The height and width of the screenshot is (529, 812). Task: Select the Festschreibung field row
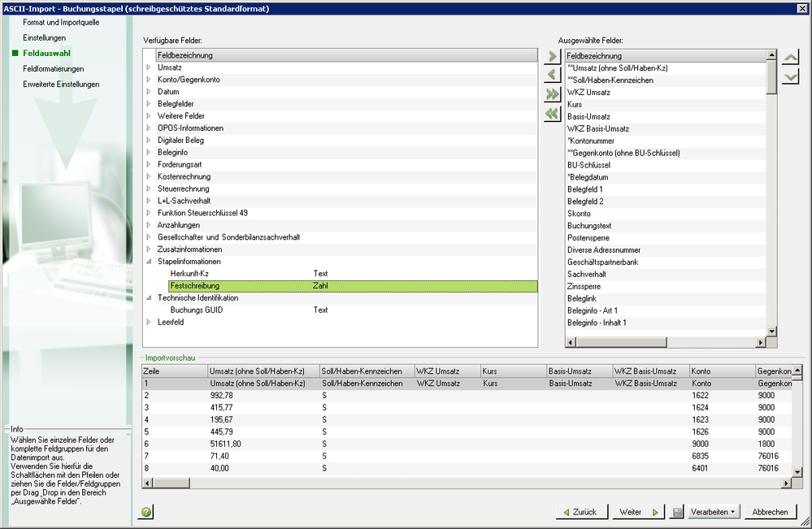(x=353, y=286)
